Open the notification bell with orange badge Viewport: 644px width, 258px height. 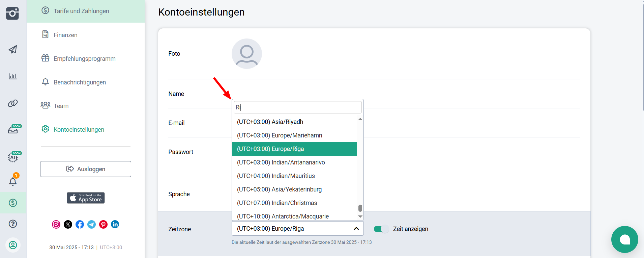(x=13, y=181)
